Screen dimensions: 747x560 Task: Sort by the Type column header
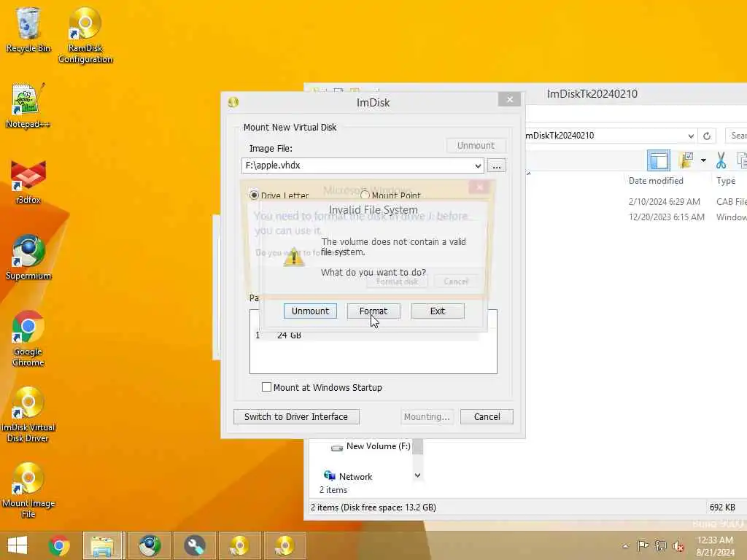tap(726, 181)
